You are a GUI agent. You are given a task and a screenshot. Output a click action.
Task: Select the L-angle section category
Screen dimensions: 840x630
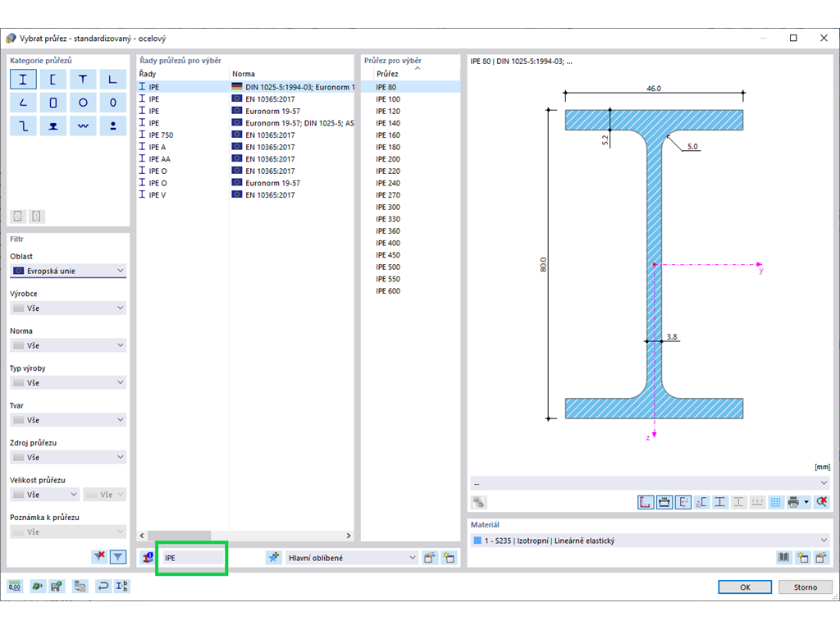click(113, 80)
